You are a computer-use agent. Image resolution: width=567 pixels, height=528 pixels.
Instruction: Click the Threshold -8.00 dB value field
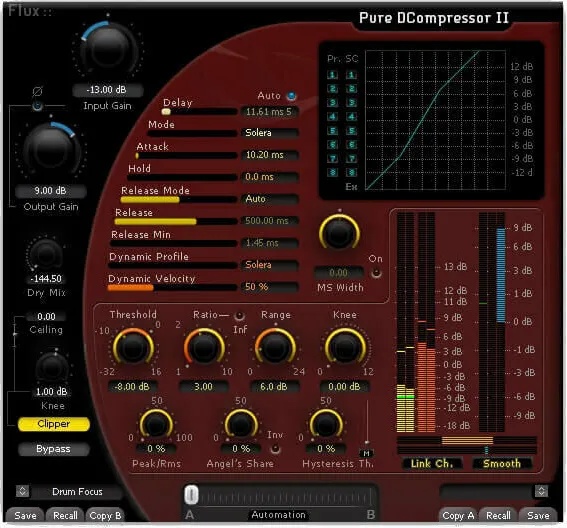[x=132, y=387]
